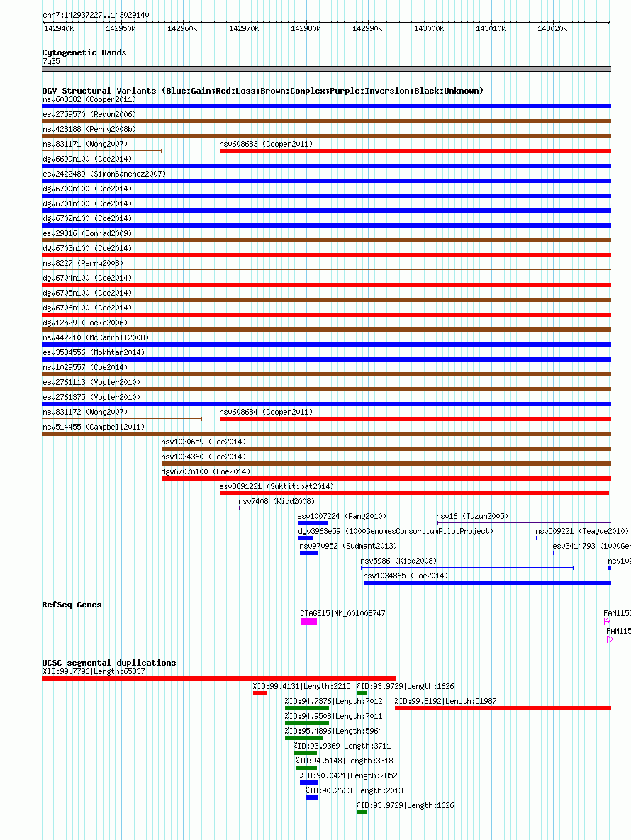631x840 pixels.
Task: Select the dgv6700n100 (Coe2014) label
Action: click(x=86, y=189)
